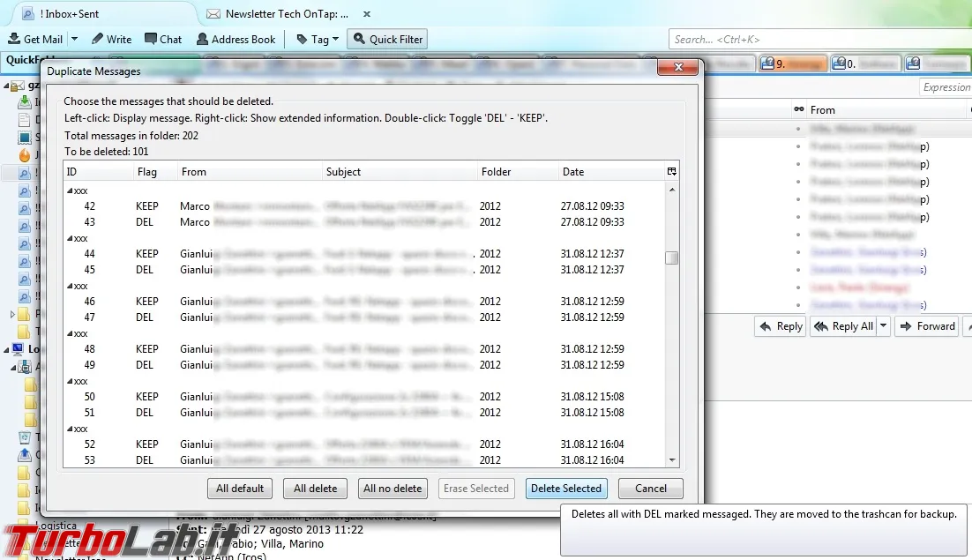Viewport: 972px width, 560px height.
Task: Sort duplicates list by the Folder column
Action: click(518, 172)
